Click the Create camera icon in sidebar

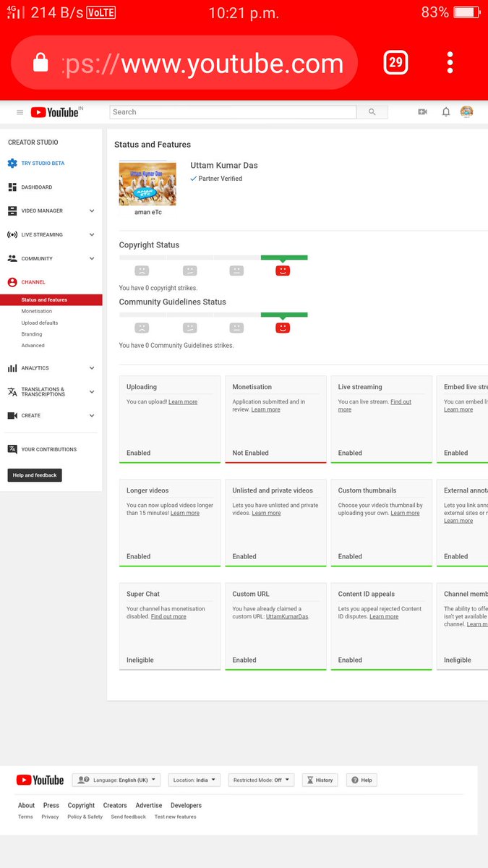[12, 416]
